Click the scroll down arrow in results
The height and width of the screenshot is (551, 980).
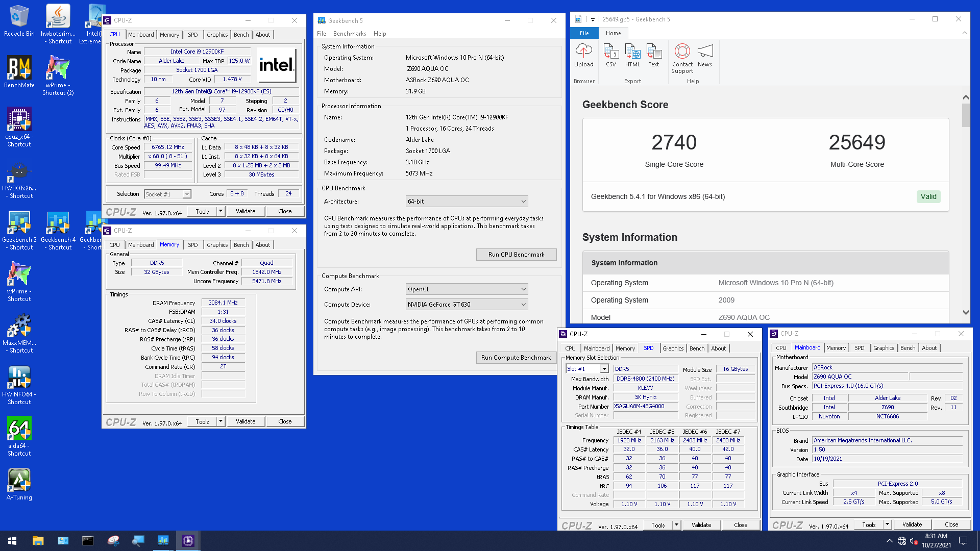pyautogui.click(x=965, y=313)
